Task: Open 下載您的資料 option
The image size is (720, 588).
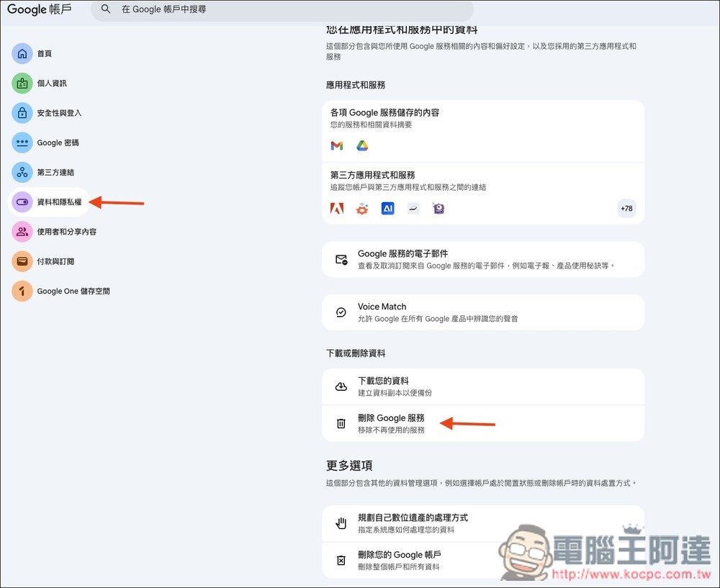Action: (483, 386)
